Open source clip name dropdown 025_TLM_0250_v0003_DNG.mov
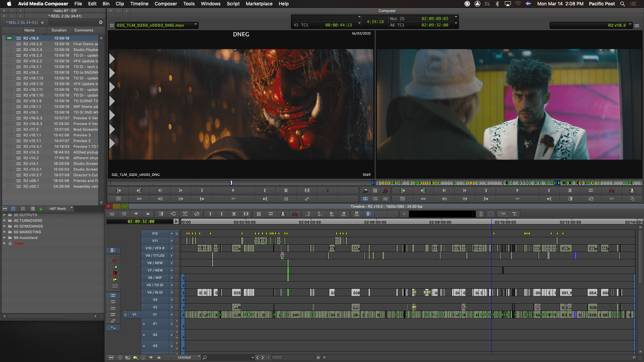644x362 pixels. click(x=157, y=25)
